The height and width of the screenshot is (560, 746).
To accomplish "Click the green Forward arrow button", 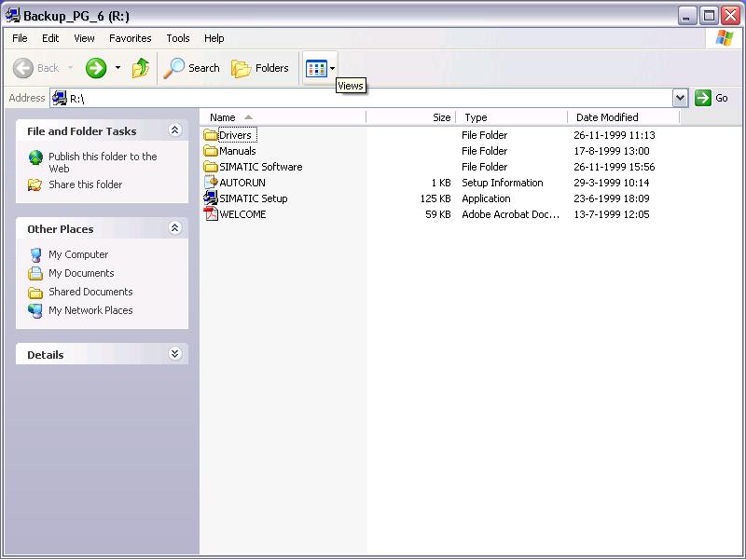I will [x=96, y=68].
